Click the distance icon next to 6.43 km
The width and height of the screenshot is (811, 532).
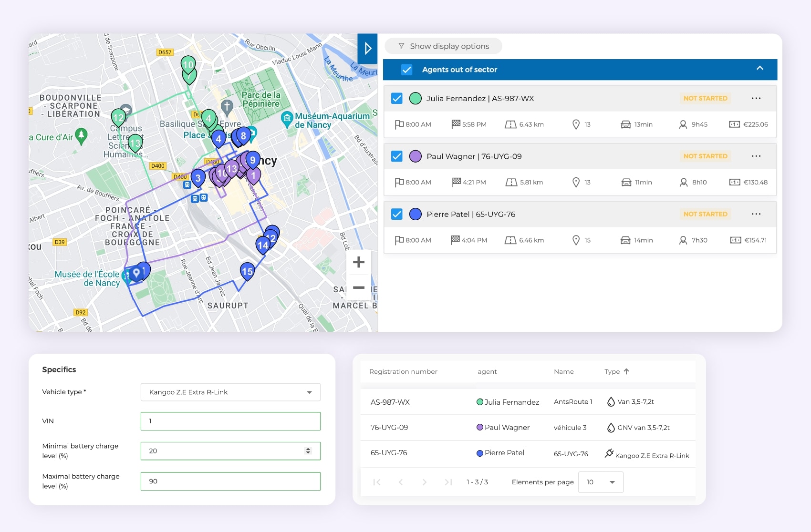click(x=510, y=124)
